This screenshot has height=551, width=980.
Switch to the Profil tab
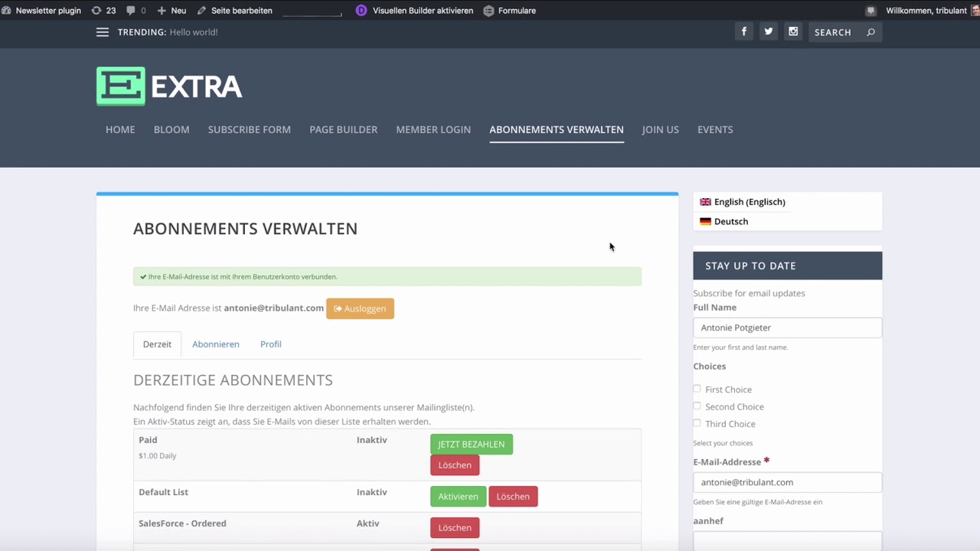coord(271,344)
